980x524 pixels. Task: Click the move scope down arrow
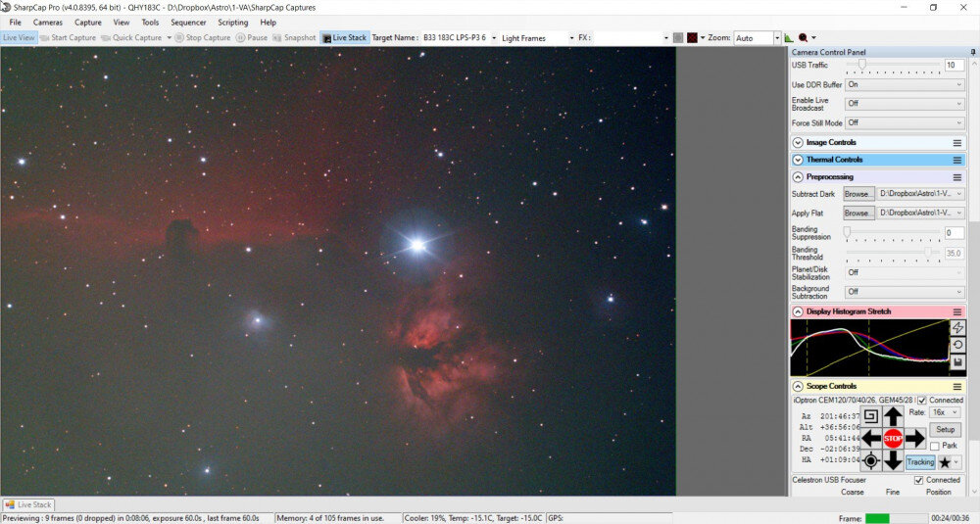[x=893, y=461]
